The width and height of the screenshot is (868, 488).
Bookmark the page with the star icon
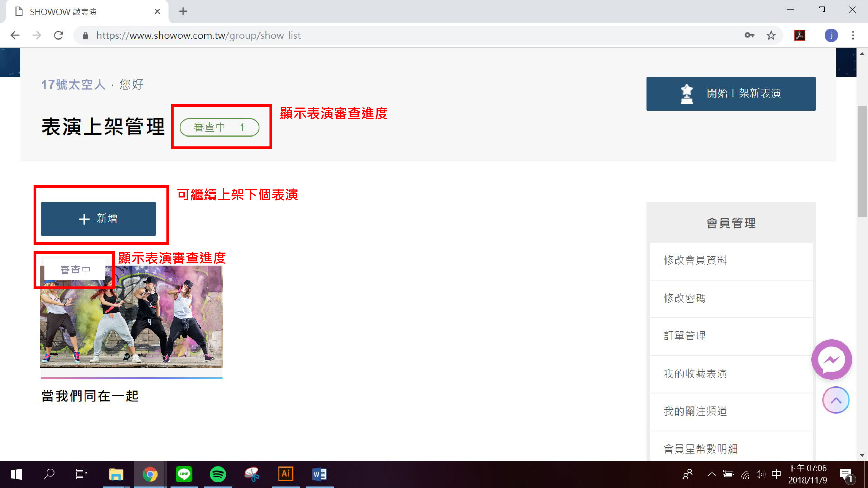click(771, 35)
